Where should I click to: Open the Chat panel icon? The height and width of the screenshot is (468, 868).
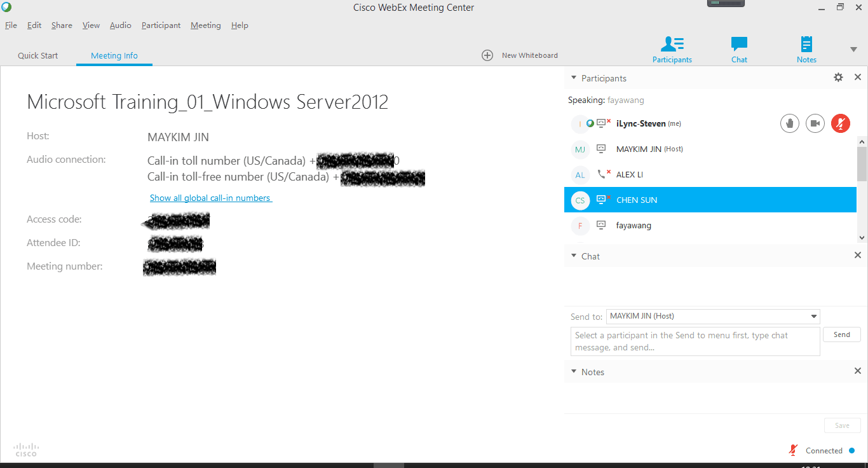coord(739,45)
